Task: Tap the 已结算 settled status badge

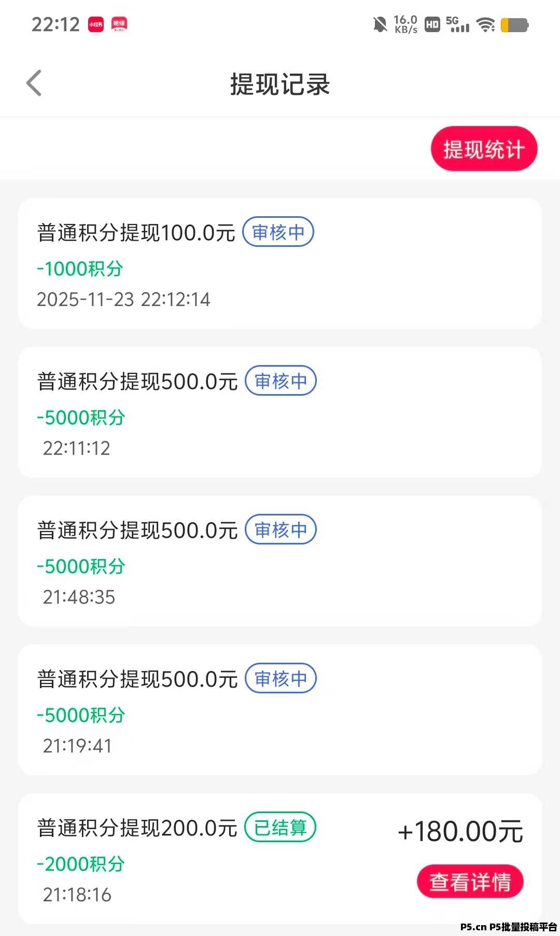Action: pos(280,827)
